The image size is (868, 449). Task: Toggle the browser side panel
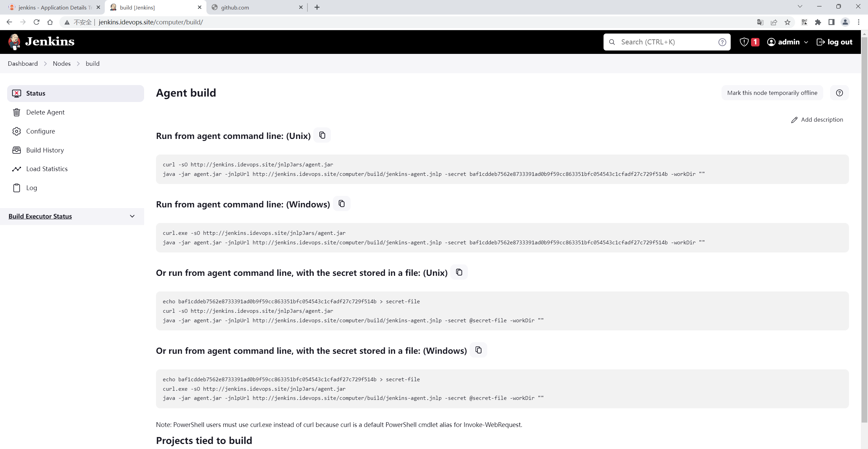click(831, 22)
